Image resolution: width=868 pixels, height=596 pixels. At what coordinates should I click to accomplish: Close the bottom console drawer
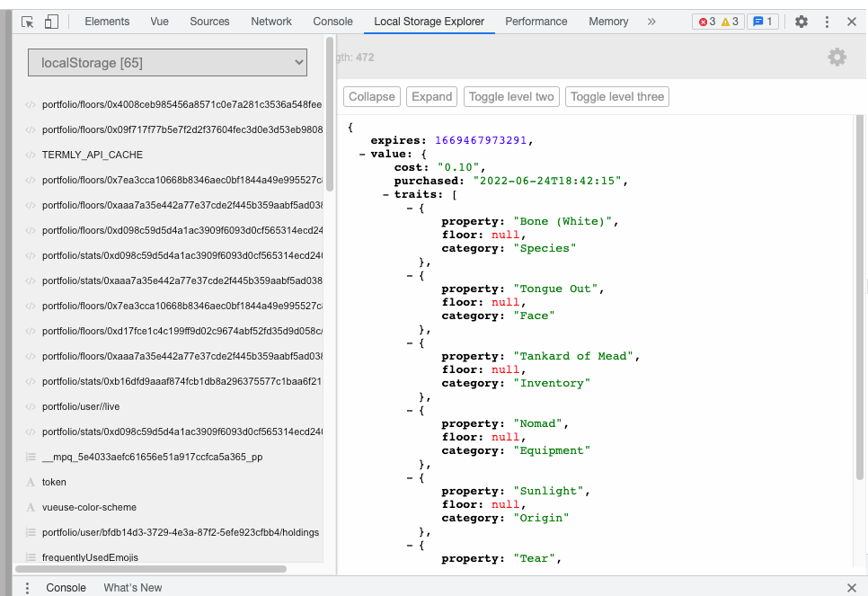coord(852,588)
